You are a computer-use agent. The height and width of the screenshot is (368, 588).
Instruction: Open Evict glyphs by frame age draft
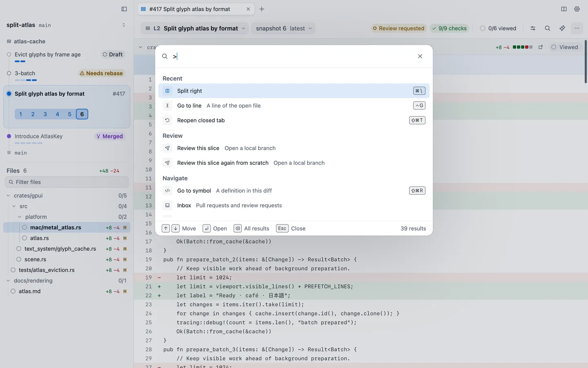(x=67, y=58)
